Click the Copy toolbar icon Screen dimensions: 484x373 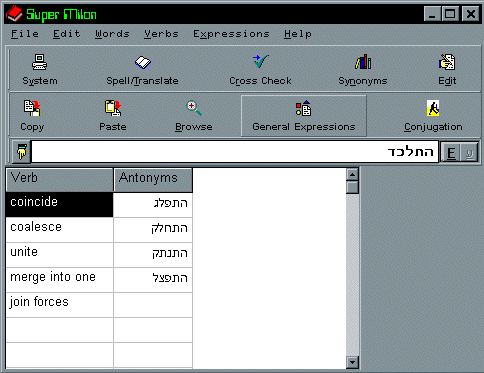[32, 116]
